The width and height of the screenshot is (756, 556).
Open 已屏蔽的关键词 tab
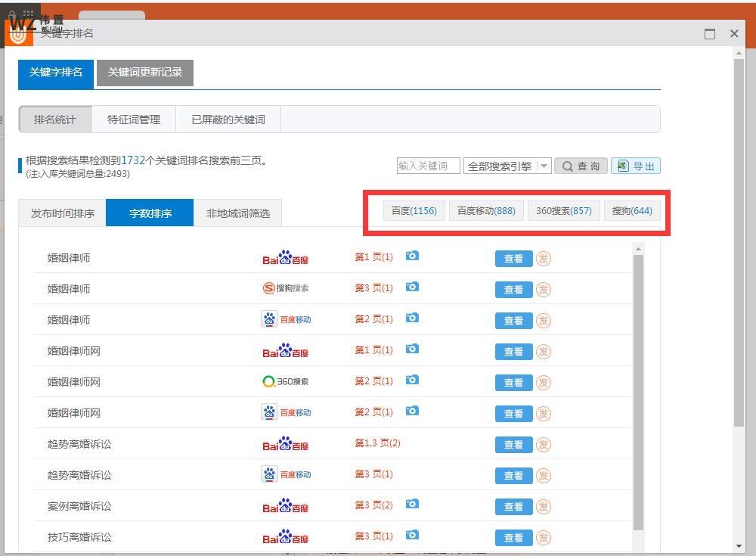[x=228, y=120]
